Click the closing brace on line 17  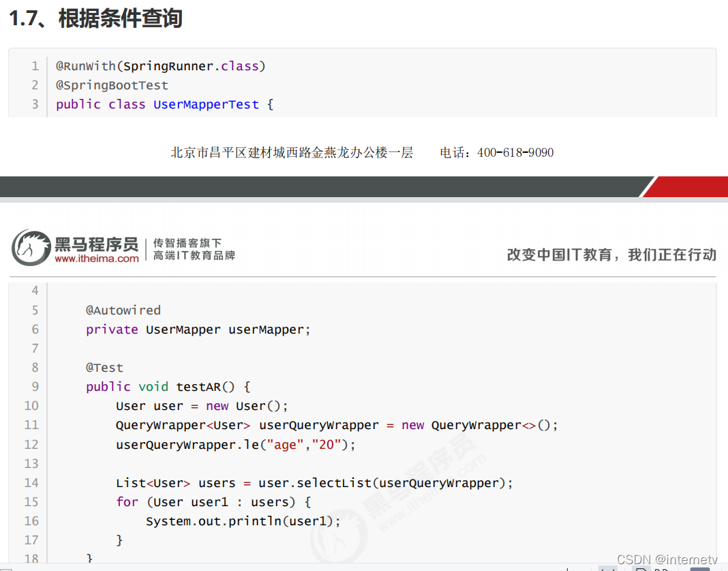pos(119,540)
